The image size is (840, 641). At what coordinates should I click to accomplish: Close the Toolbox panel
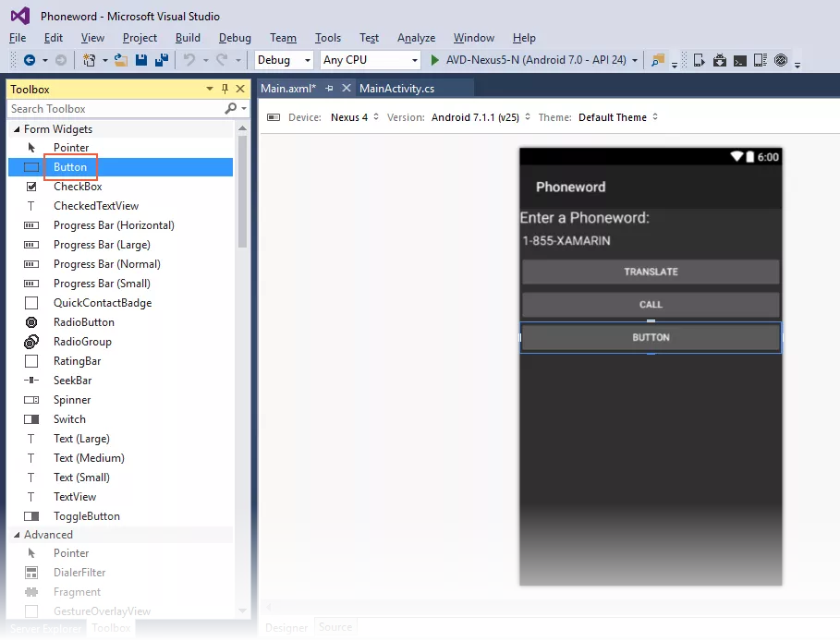pyautogui.click(x=240, y=89)
